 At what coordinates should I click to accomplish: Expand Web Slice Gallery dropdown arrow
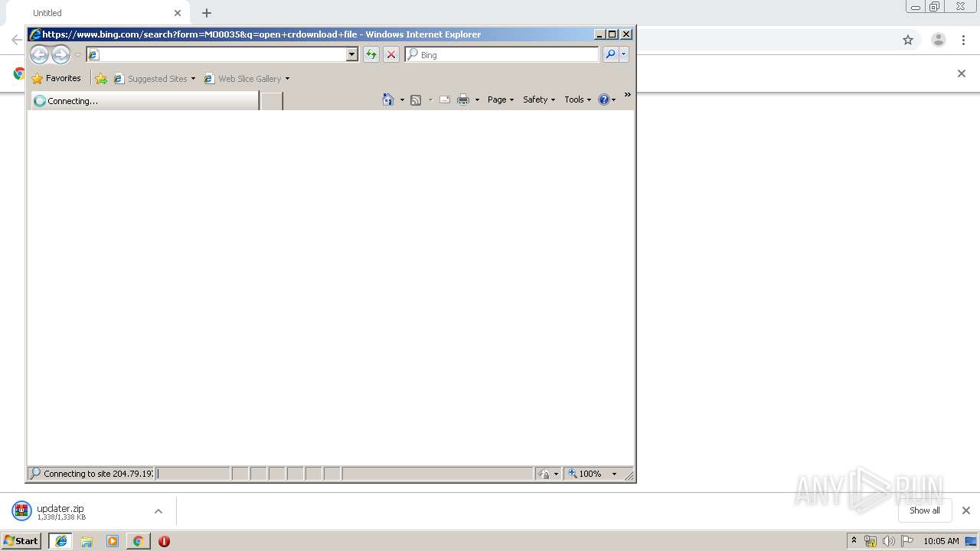pyautogui.click(x=287, y=78)
